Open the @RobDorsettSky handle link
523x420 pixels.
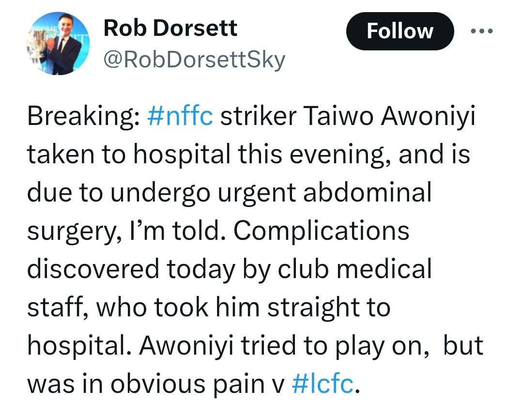[x=195, y=60]
